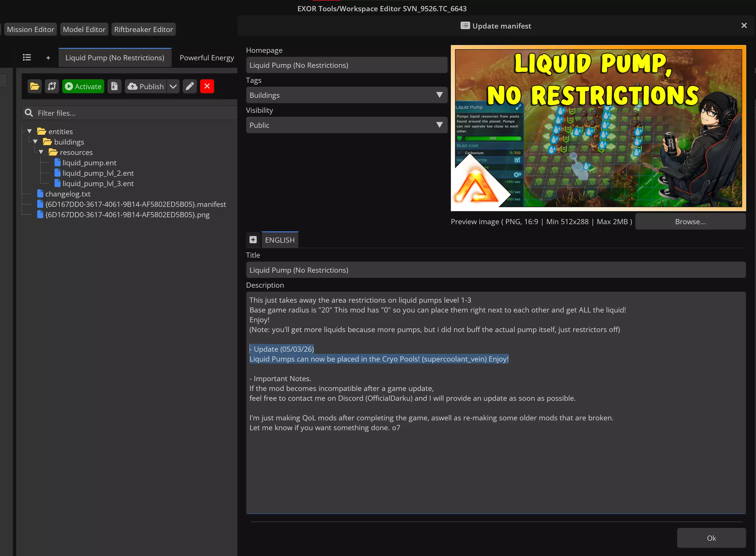Add a new workspace with plus icon
The width and height of the screenshot is (756, 556).
point(48,58)
